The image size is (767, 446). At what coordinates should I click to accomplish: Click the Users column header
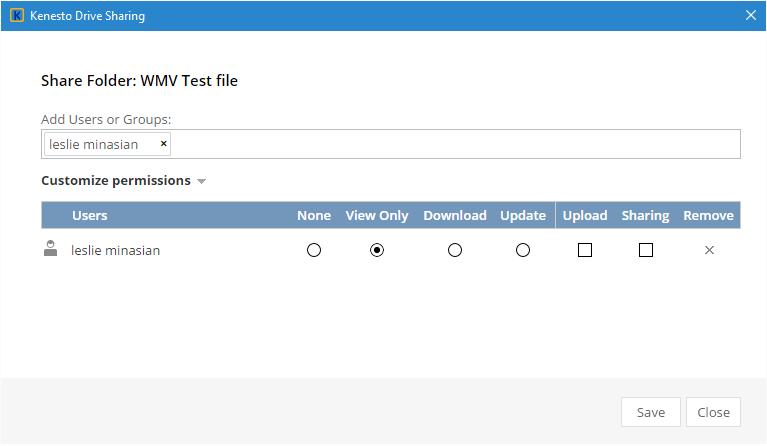[x=90, y=215]
